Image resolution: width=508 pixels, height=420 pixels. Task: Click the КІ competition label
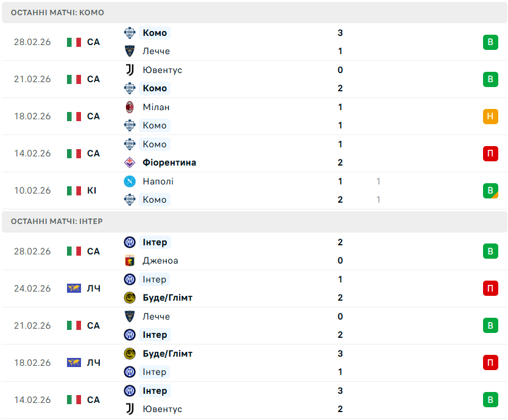(91, 191)
